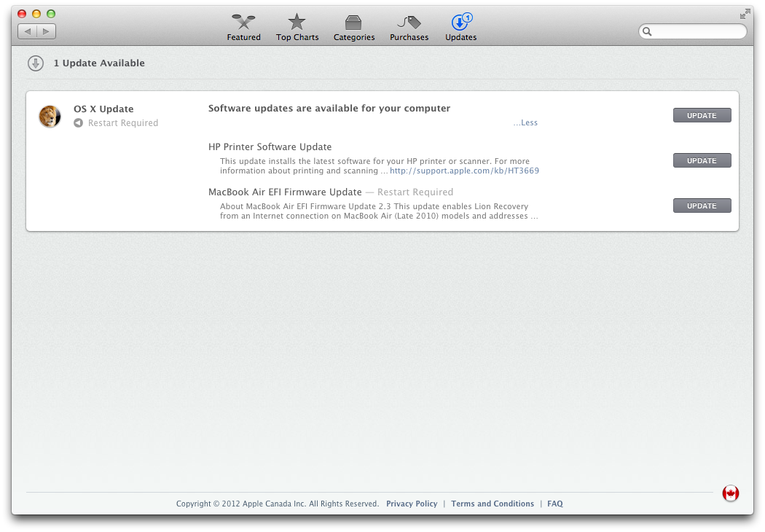Click 'Software updates are available for your computer'
Image resolution: width=765 pixels, height=532 pixels.
[x=329, y=109]
